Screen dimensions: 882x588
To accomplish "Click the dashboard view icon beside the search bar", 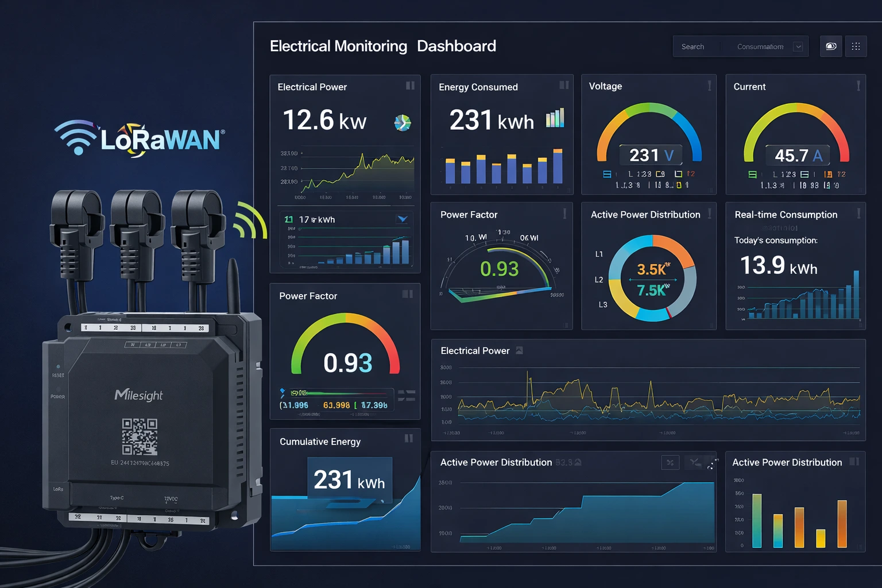I will coord(830,47).
